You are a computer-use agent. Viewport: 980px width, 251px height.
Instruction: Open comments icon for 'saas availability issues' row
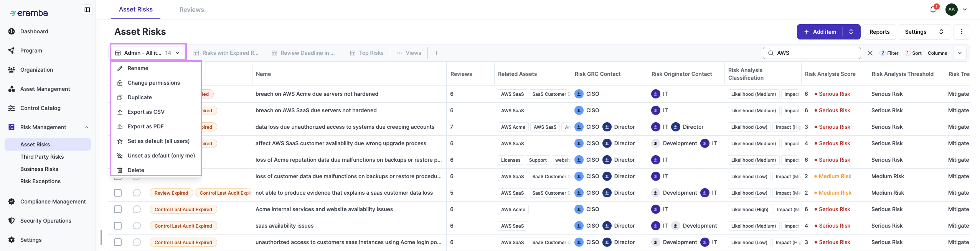coord(137,226)
